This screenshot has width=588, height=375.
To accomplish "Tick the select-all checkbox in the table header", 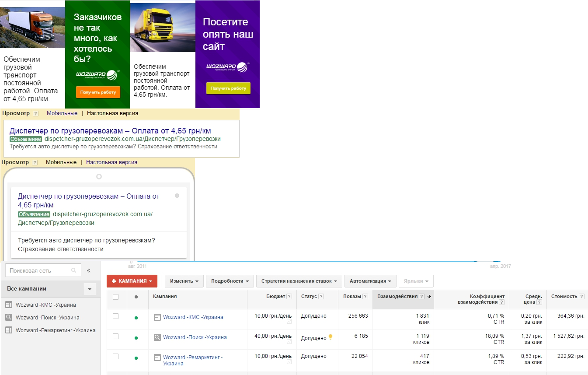I will point(115,297).
